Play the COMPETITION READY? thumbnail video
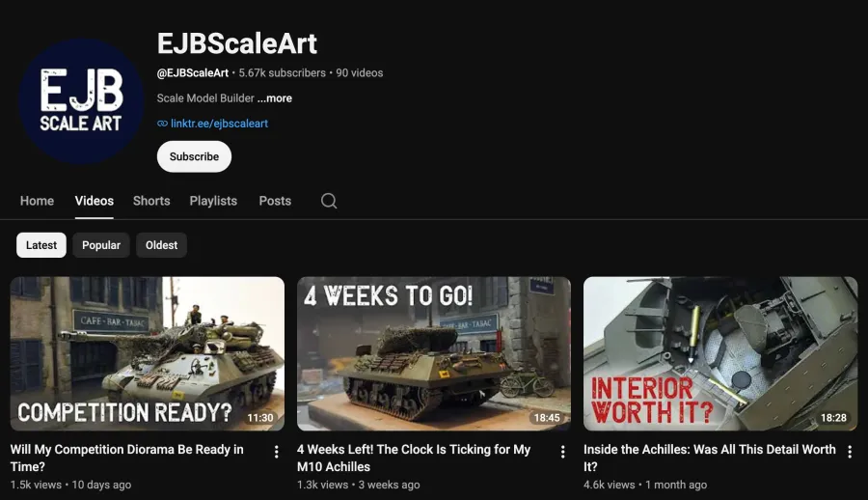 click(148, 353)
